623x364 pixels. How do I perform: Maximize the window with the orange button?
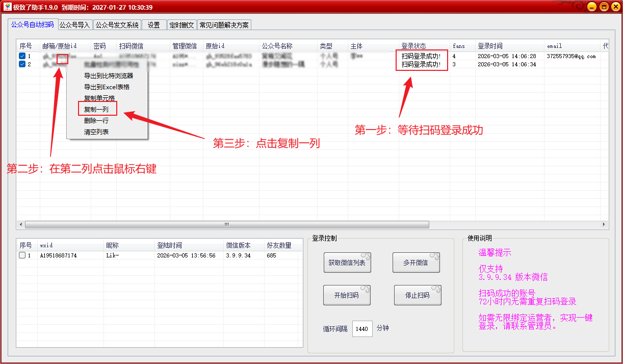coord(603,7)
